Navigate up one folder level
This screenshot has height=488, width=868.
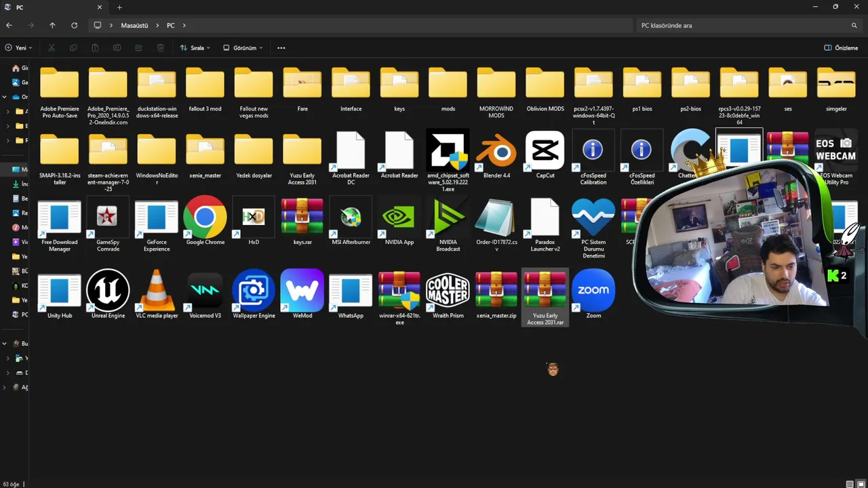click(52, 25)
